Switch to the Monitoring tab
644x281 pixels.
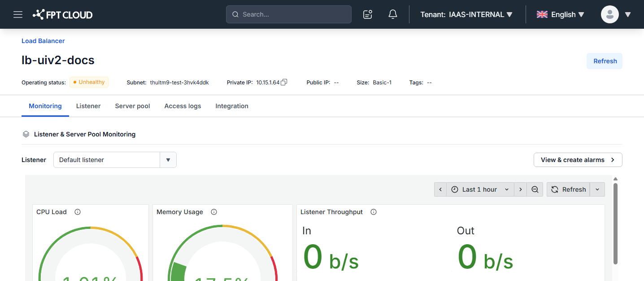point(45,106)
